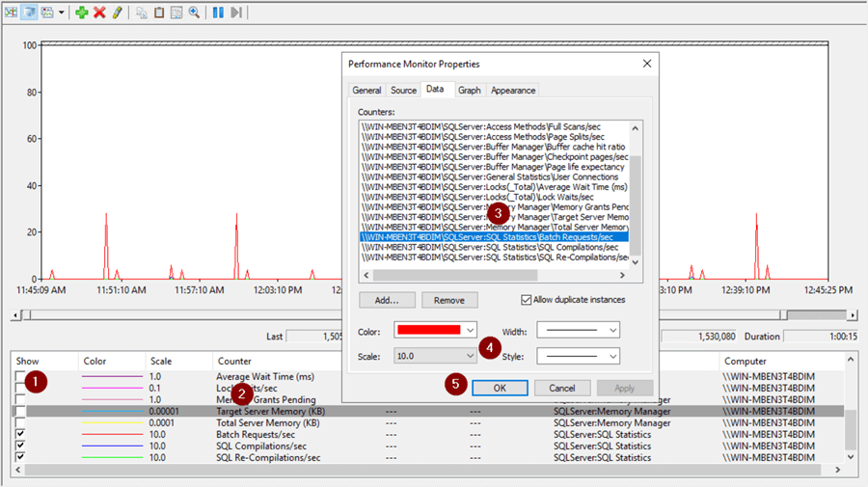Close the Performance Monitor Properties dialog
This screenshot has width=868, height=487.
[646, 64]
